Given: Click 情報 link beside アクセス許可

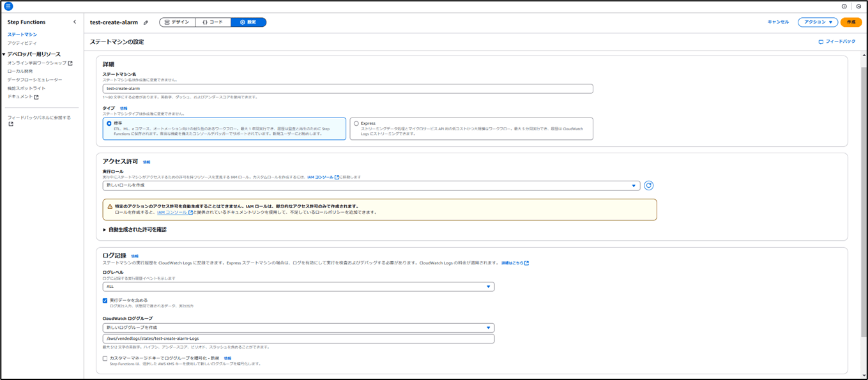Looking at the screenshot, I should click(147, 162).
